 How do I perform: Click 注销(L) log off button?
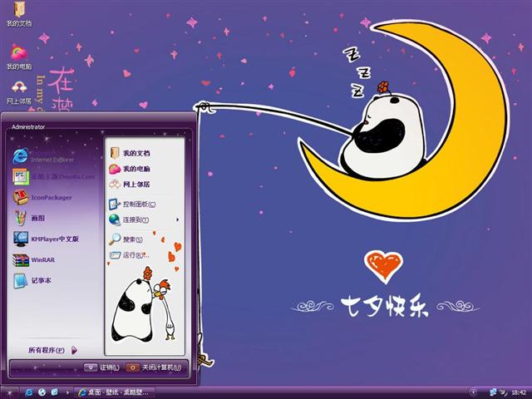(x=101, y=367)
